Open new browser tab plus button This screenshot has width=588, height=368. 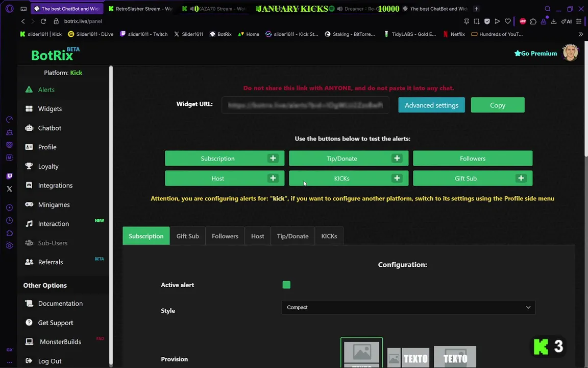476,9
